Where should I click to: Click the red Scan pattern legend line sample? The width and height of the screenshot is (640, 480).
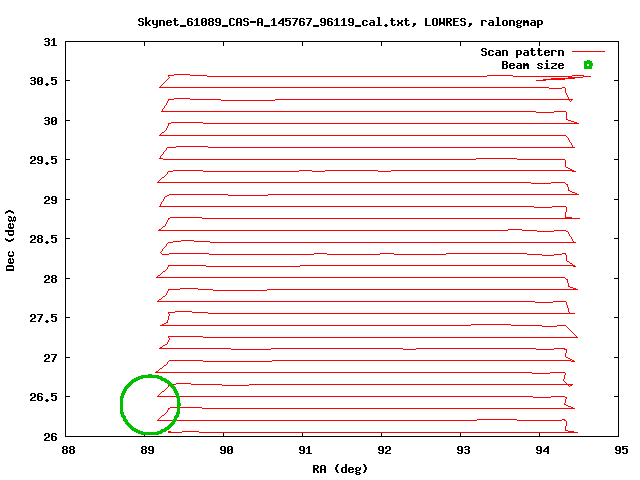tap(589, 52)
